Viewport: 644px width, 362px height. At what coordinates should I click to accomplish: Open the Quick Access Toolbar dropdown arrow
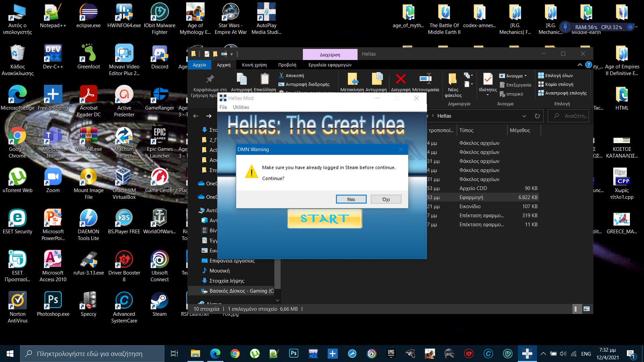pyautogui.click(x=231, y=54)
